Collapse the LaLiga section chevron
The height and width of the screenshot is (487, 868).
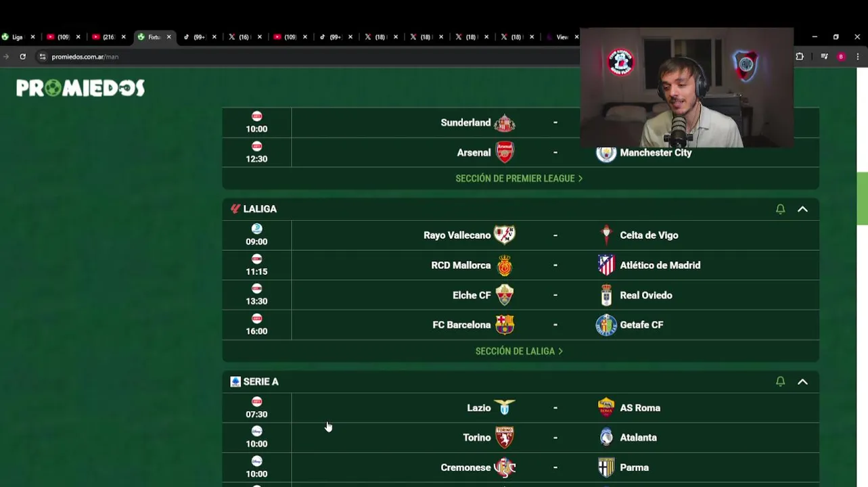[802, 209]
